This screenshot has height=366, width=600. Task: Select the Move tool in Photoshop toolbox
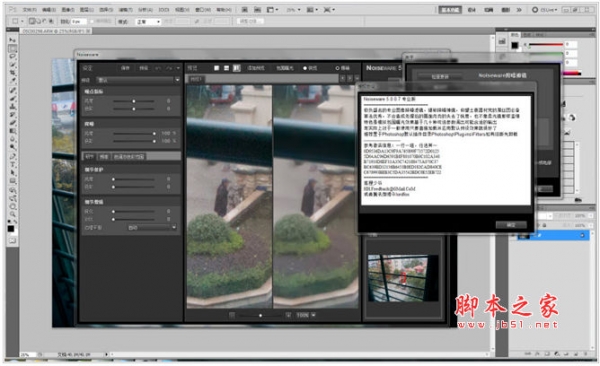point(13,40)
